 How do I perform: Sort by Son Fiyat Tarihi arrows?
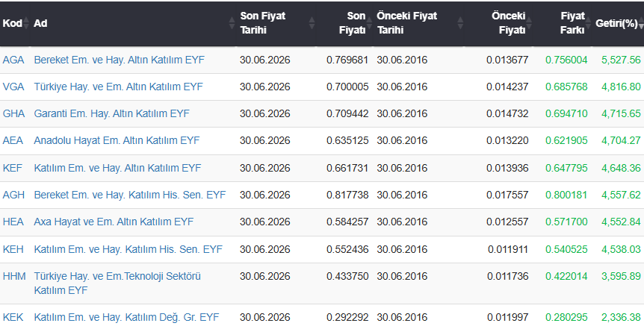pos(312,23)
